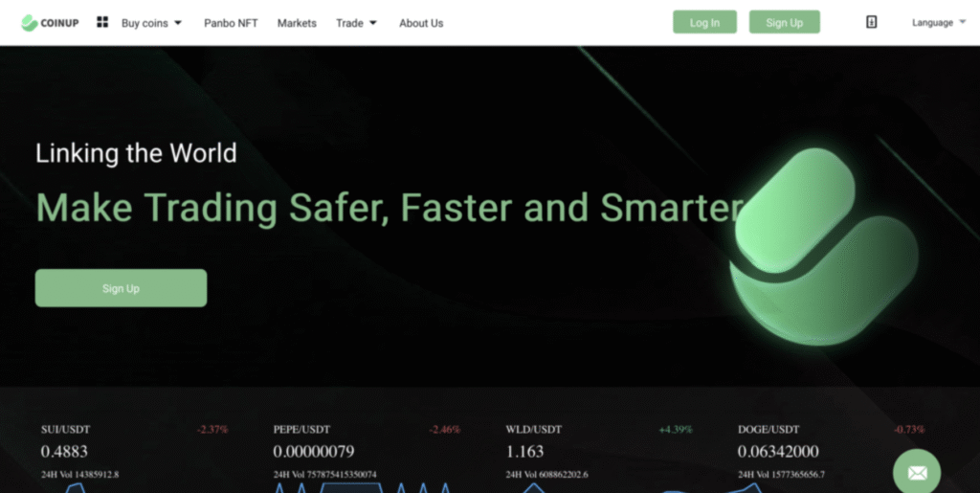Navigate to About Us page
980x493 pixels.
421,23
